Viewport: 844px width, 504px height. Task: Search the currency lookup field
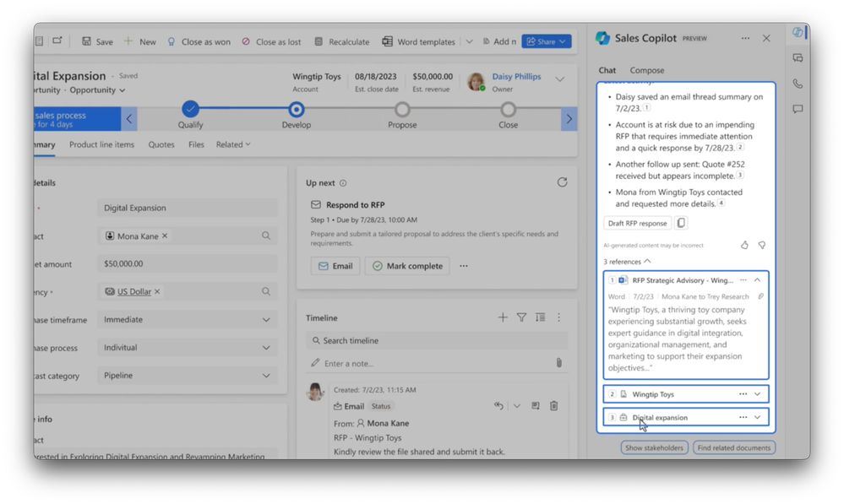266,291
